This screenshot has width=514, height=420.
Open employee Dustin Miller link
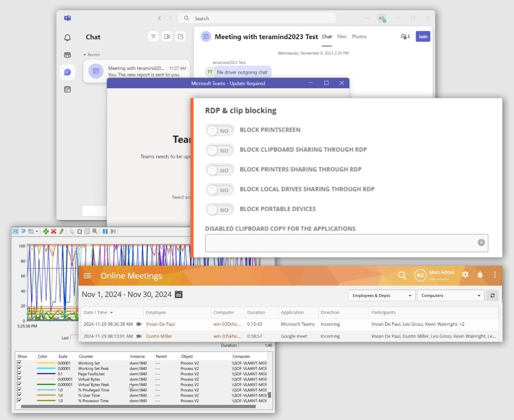[159, 336]
